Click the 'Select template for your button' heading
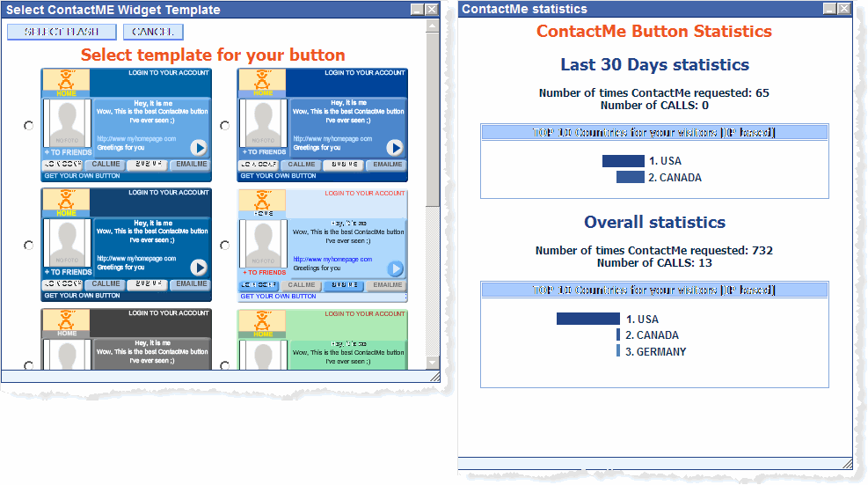The image size is (868, 485). pos(213,55)
